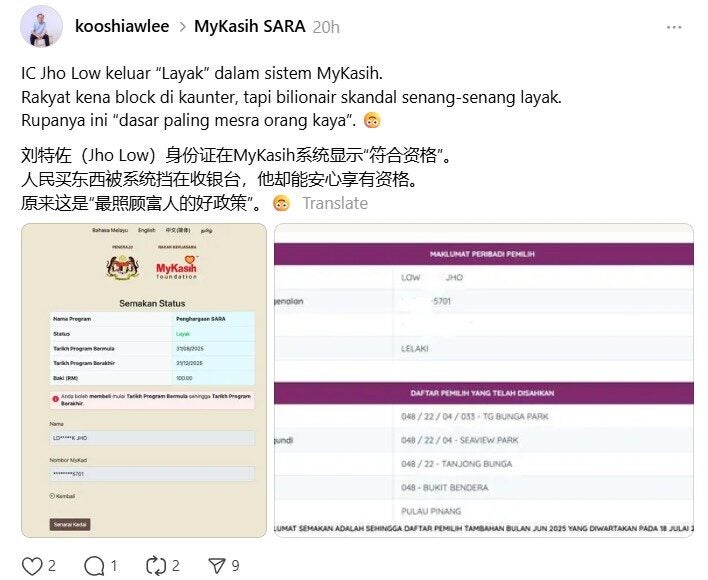
Task: Open replies via comment bubble icon
Action: tap(94, 566)
